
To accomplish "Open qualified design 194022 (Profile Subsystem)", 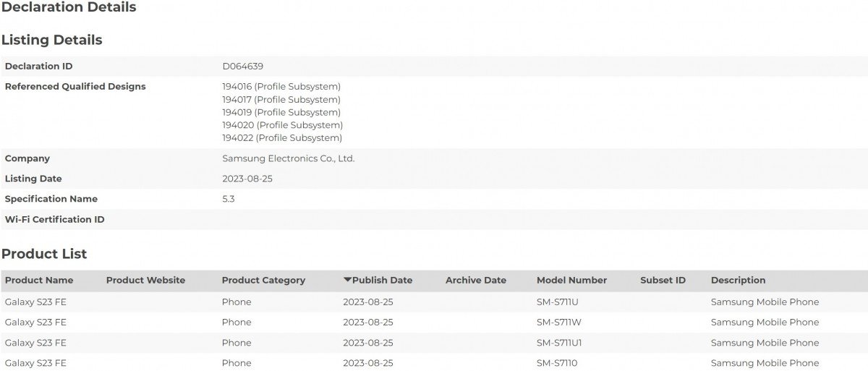I will pyautogui.click(x=282, y=138).
